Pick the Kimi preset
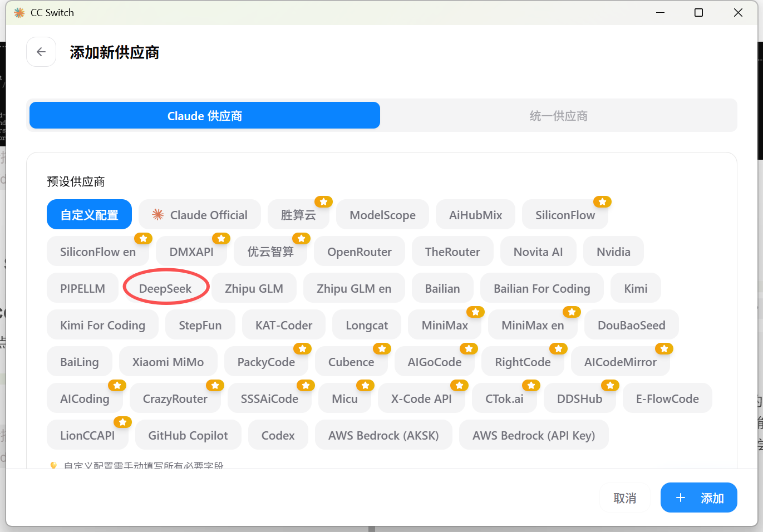The width and height of the screenshot is (763, 532). click(x=636, y=288)
